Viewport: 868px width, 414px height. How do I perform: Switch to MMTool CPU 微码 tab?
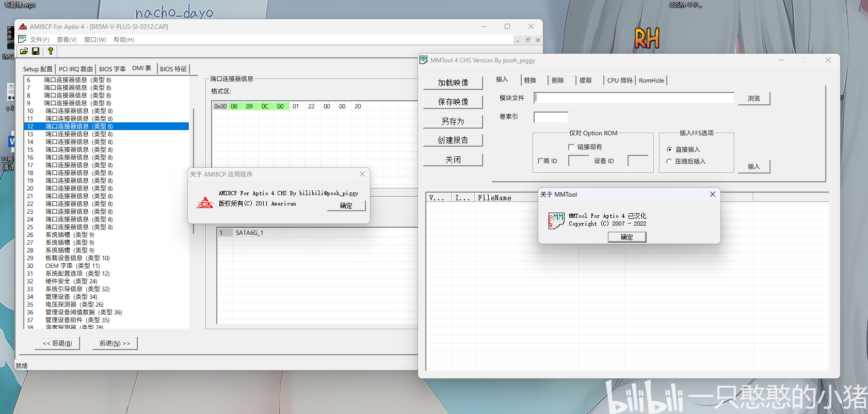point(620,81)
